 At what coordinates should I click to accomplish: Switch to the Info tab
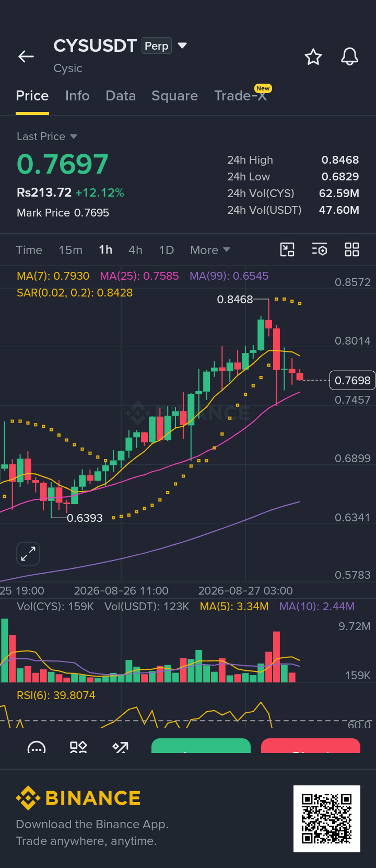coord(77,96)
